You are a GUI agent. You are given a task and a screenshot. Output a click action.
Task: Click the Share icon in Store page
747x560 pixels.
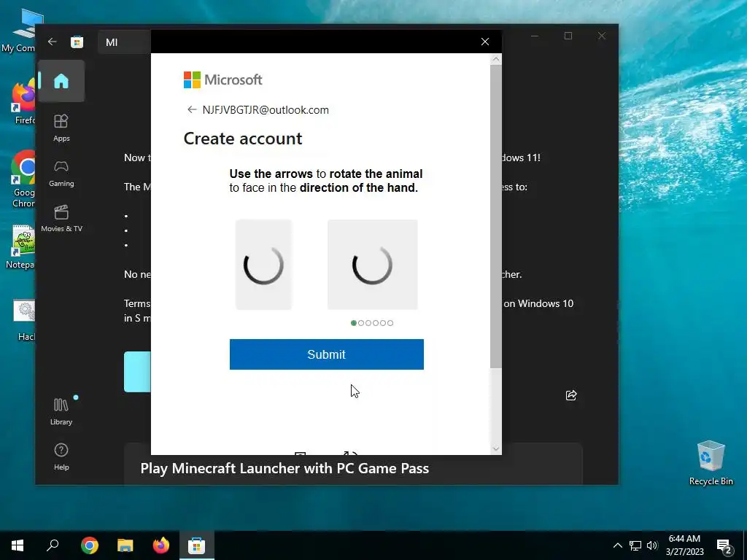[571, 395]
